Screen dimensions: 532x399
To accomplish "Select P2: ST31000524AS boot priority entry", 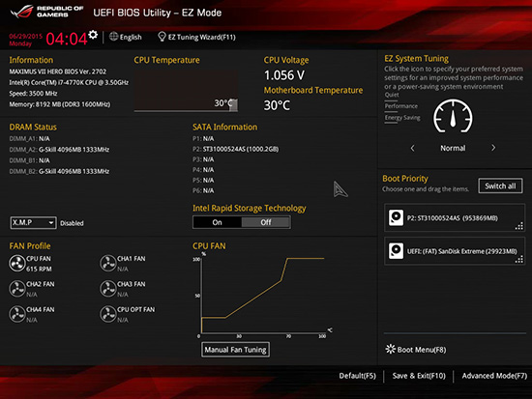I will 455,217.
